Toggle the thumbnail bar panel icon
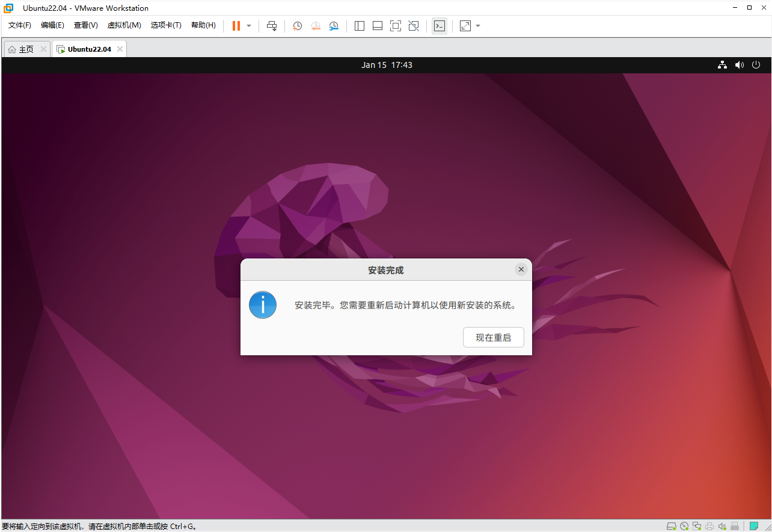Image resolution: width=772 pixels, height=532 pixels. [378, 26]
